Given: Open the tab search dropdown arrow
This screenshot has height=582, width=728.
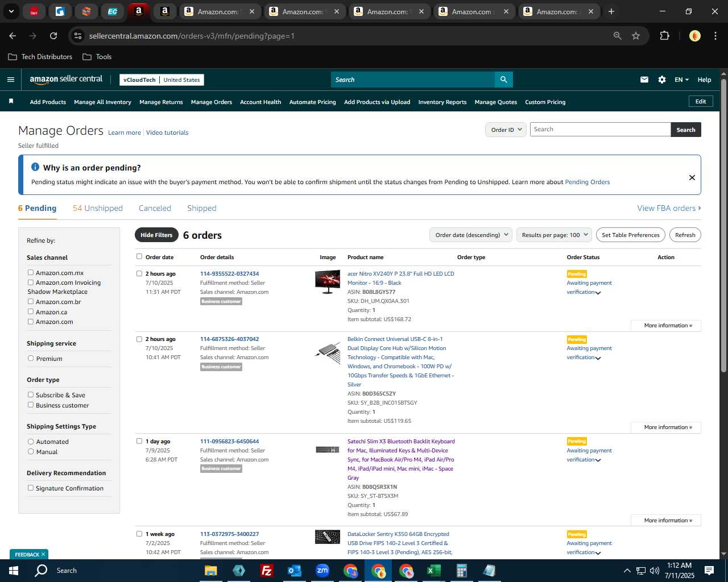Looking at the screenshot, I should [11, 11].
